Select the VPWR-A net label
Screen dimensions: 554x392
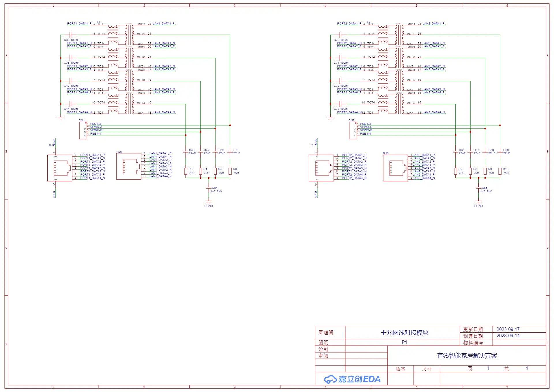tap(96, 127)
